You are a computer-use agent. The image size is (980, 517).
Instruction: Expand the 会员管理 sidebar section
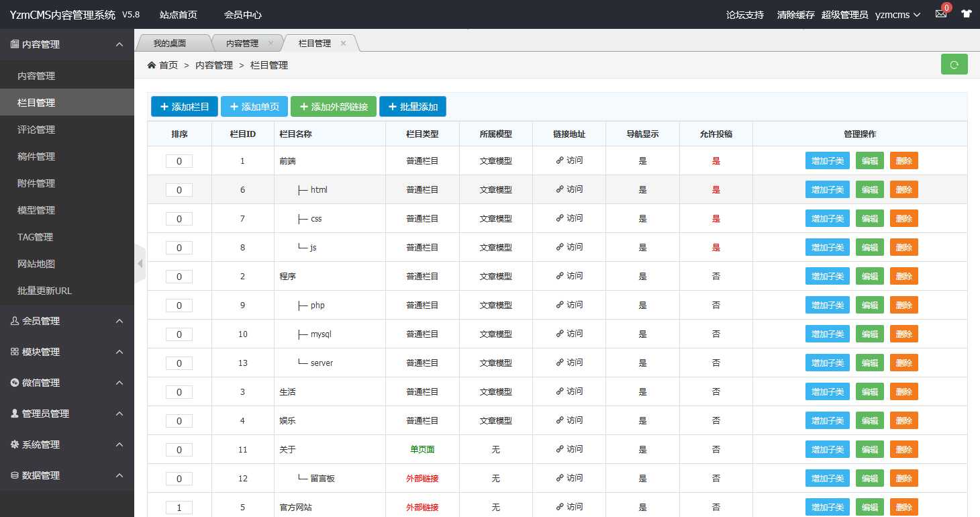click(67, 321)
